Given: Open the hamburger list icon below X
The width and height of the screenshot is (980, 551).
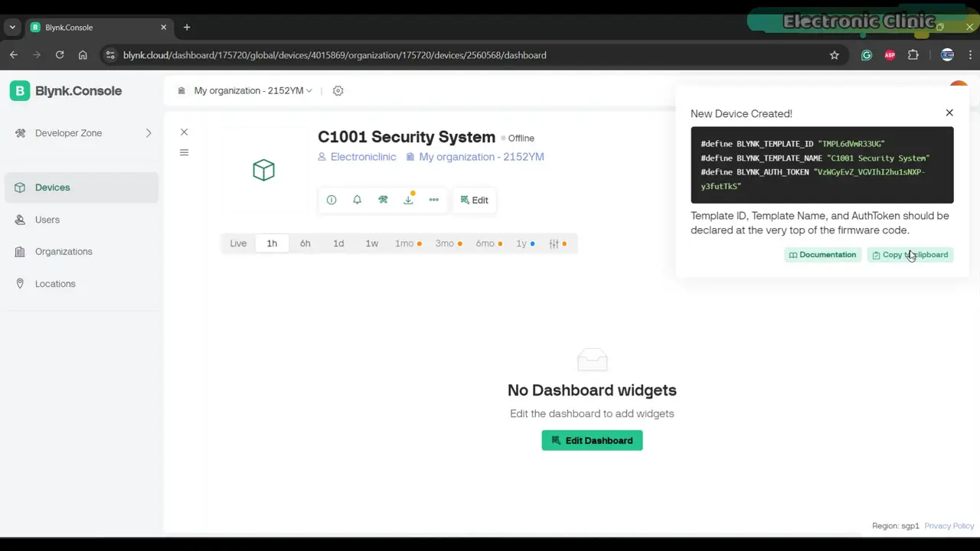Looking at the screenshot, I should click(184, 152).
